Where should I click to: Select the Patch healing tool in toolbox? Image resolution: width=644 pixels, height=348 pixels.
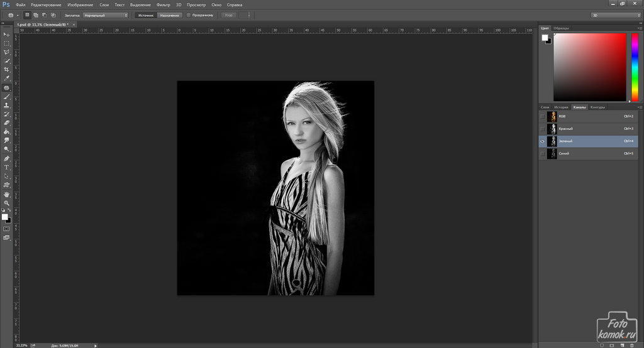pos(6,88)
